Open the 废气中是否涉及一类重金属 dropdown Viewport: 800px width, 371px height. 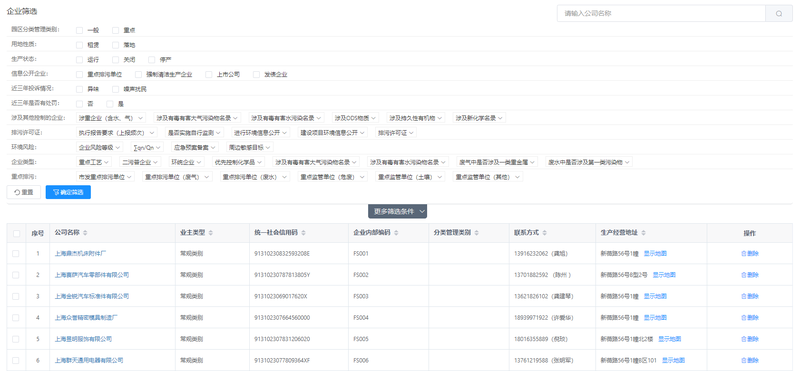click(496, 162)
